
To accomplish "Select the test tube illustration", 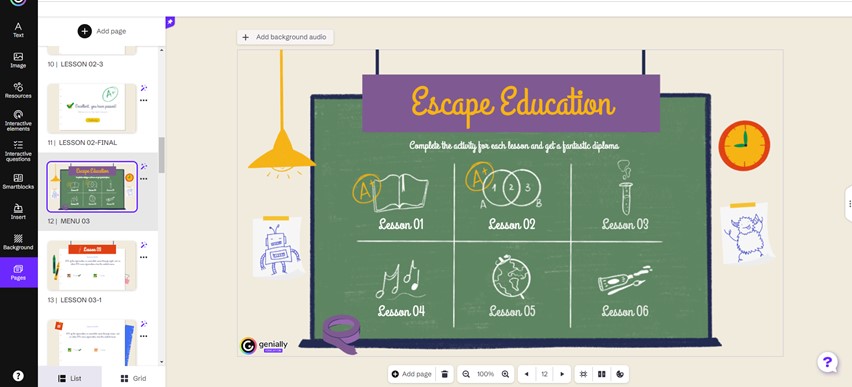I will (625, 188).
